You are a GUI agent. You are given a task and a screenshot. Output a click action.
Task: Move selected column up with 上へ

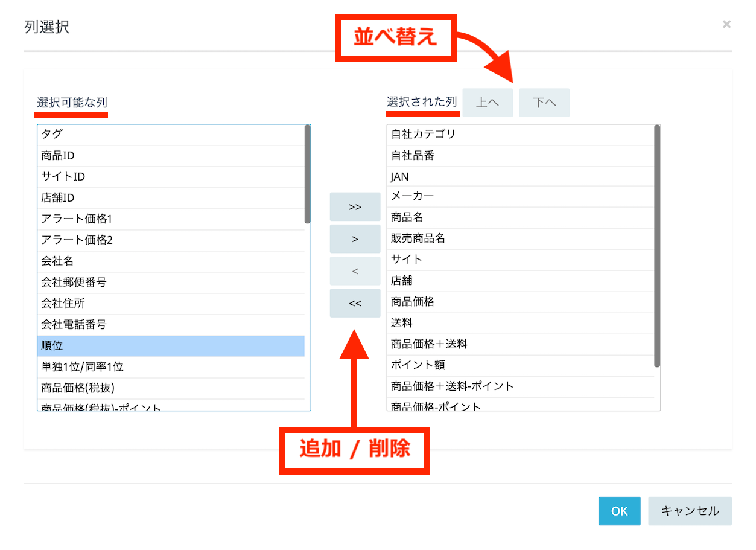click(x=488, y=103)
